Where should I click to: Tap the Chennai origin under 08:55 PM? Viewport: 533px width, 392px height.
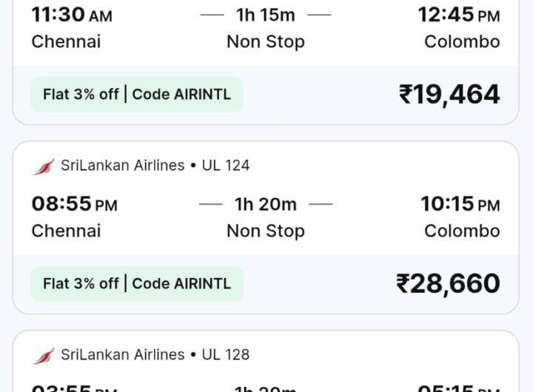pyautogui.click(x=66, y=231)
